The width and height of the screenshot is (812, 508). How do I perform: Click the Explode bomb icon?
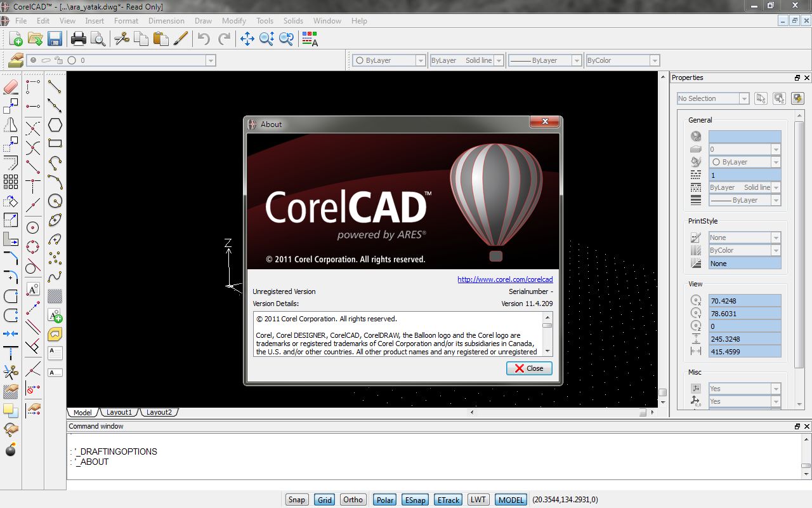(11, 450)
